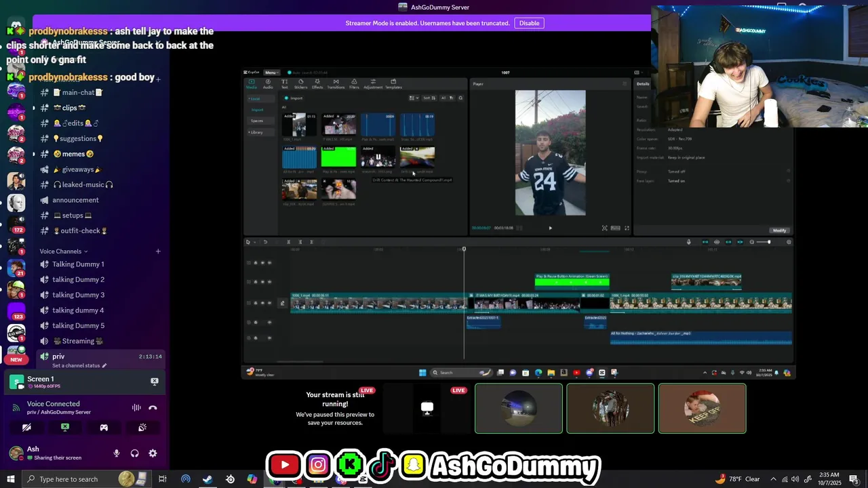The image size is (868, 488).
Task: Open Windows Start menu
Action: [x=10, y=479]
